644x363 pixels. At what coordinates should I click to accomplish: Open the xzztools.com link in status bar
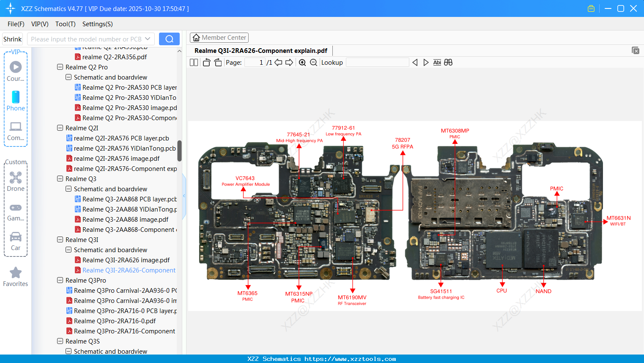[x=350, y=359]
